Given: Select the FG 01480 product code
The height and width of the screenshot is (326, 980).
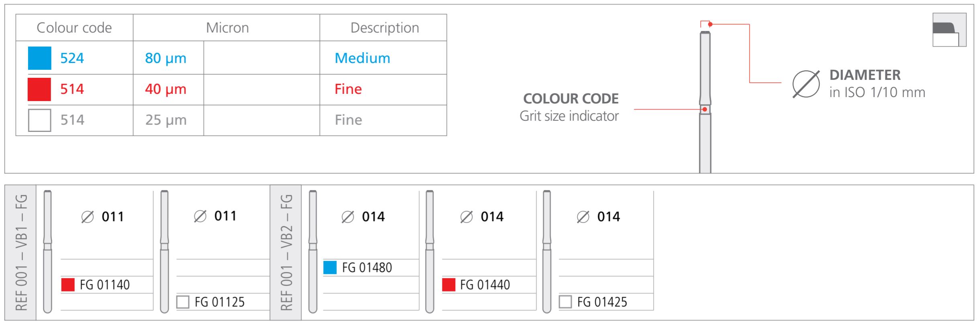Looking at the screenshot, I should [367, 267].
